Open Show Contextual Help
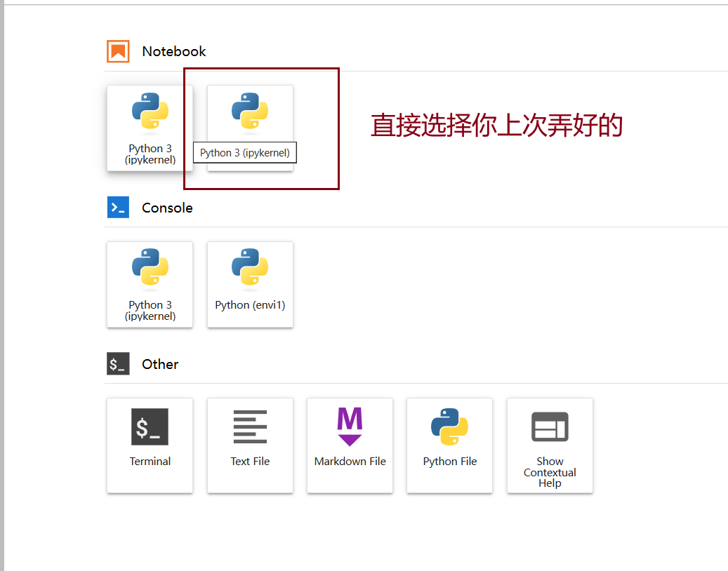The image size is (728, 571). click(x=550, y=445)
